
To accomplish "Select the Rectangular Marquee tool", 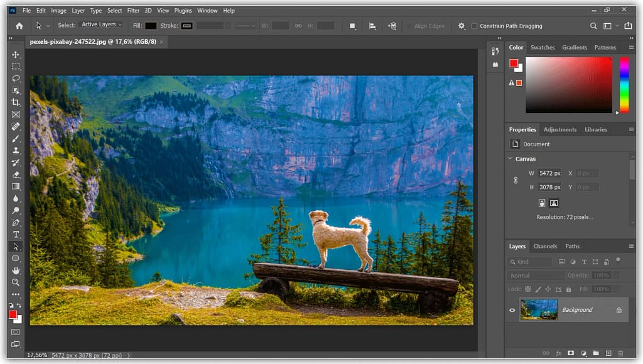I will [16, 67].
